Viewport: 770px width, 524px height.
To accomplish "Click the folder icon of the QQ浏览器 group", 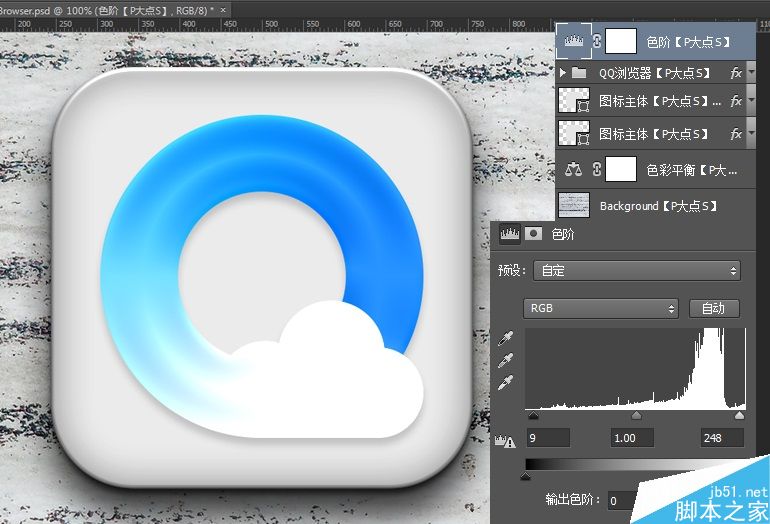I will point(579,73).
